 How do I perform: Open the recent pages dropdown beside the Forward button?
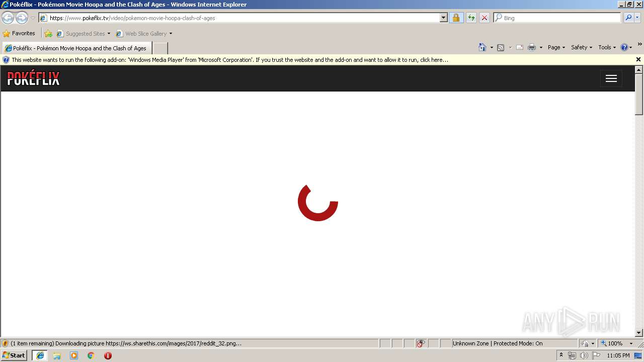(x=33, y=18)
